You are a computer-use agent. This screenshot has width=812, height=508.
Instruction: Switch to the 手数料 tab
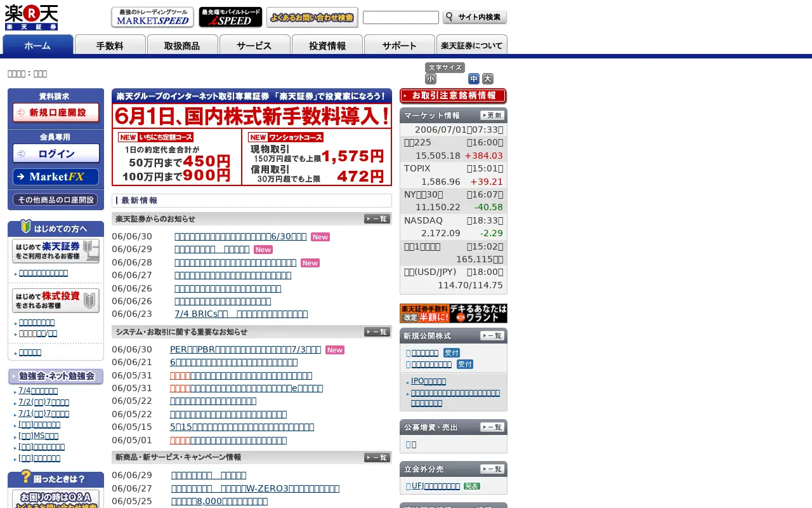point(110,45)
